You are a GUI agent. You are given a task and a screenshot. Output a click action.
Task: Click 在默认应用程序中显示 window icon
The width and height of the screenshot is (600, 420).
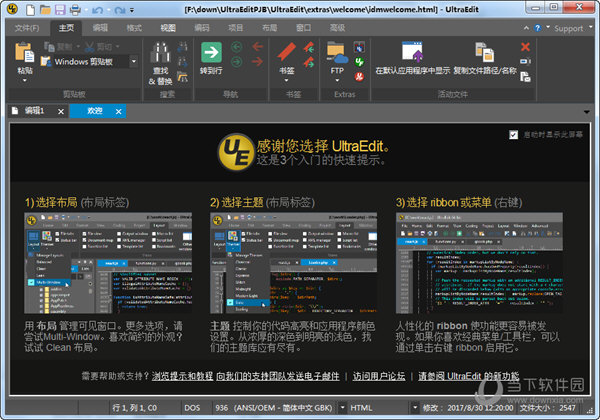[412, 52]
